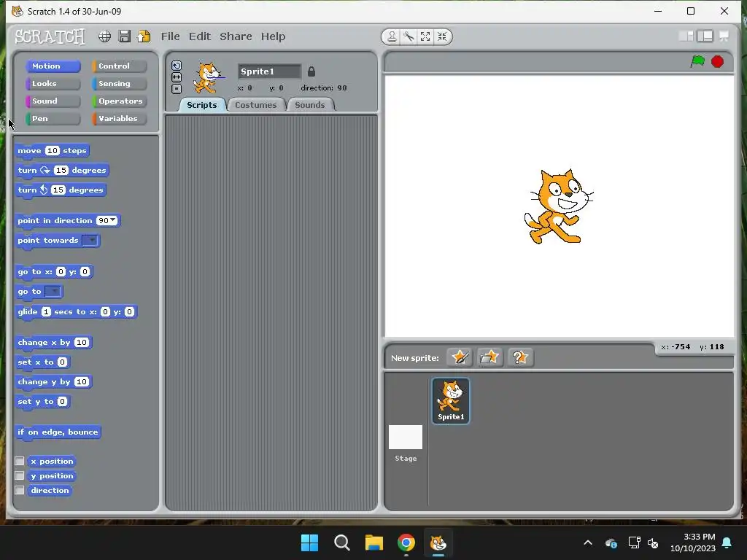Image resolution: width=747 pixels, height=560 pixels.
Task: Select the Variables block category
Action: (120, 119)
